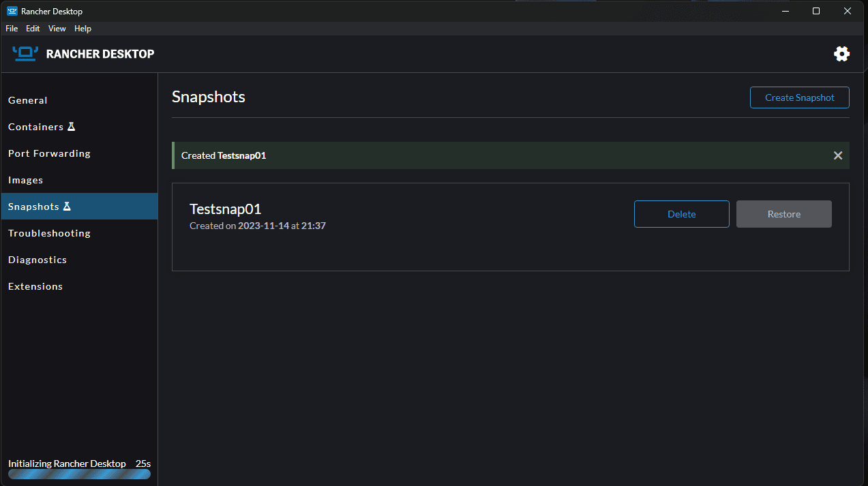Open the Extensions page
868x486 pixels.
pos(35,286)
